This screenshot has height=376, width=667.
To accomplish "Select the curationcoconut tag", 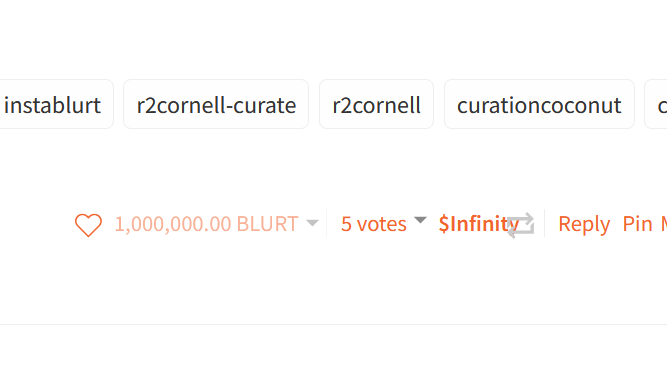I will coord(539,104).
